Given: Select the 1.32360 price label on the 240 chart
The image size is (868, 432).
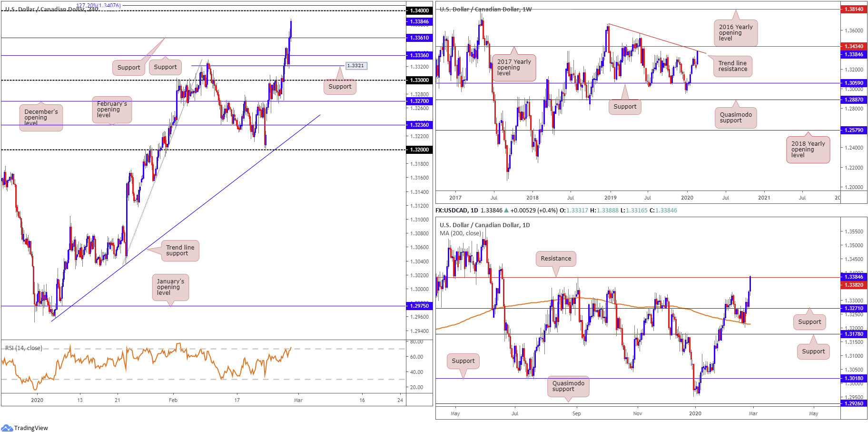Looking at the screenshot, I should click(419, 125).
